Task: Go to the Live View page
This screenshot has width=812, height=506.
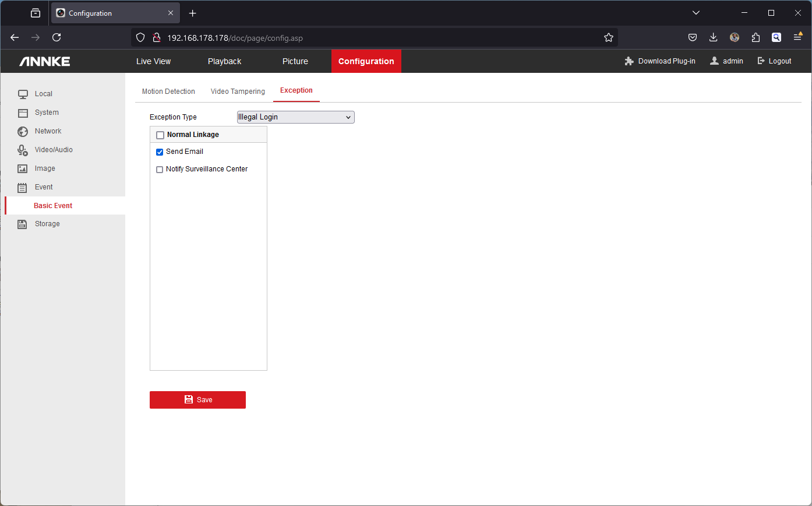Action: [154, 61]
